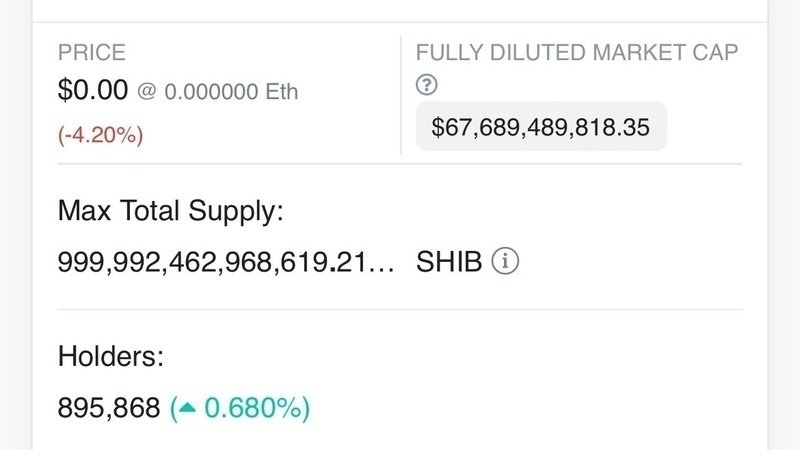The width and height of the screenshot is (800, 450).
Task: Click the FULLY DILUTED MARKET CAP heading
Action: (x=577, y=53)
